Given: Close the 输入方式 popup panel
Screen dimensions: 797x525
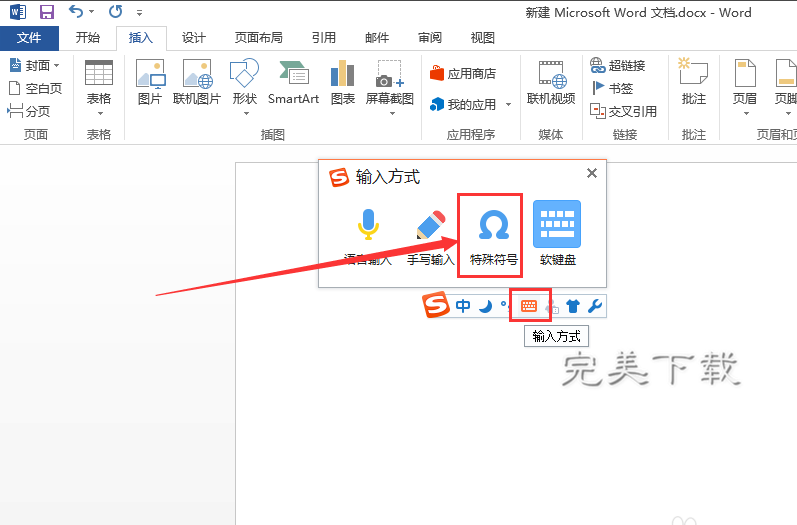Looking at the screenshot, I should [592, 173].
